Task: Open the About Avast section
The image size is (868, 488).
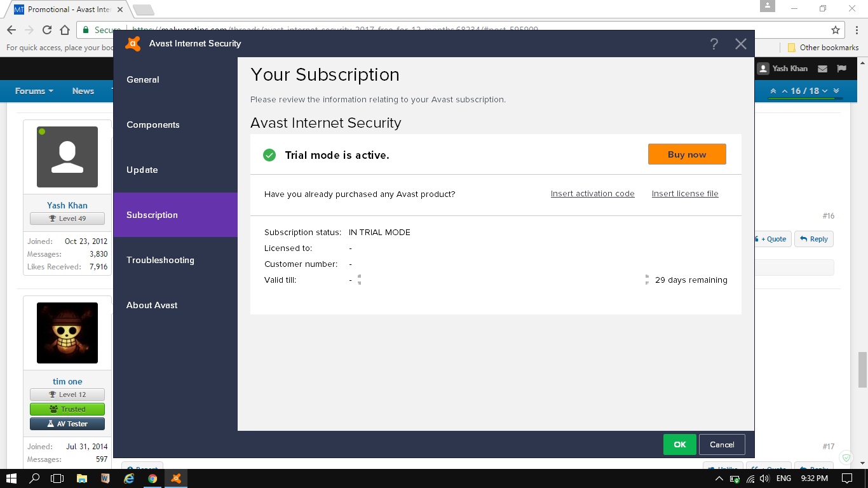Action: tap(175, 305)
